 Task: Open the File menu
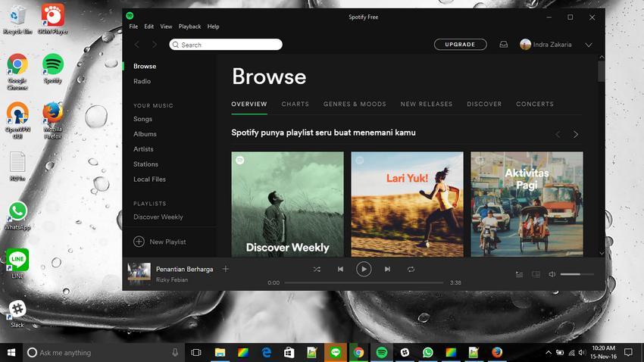tap(133, 27)
